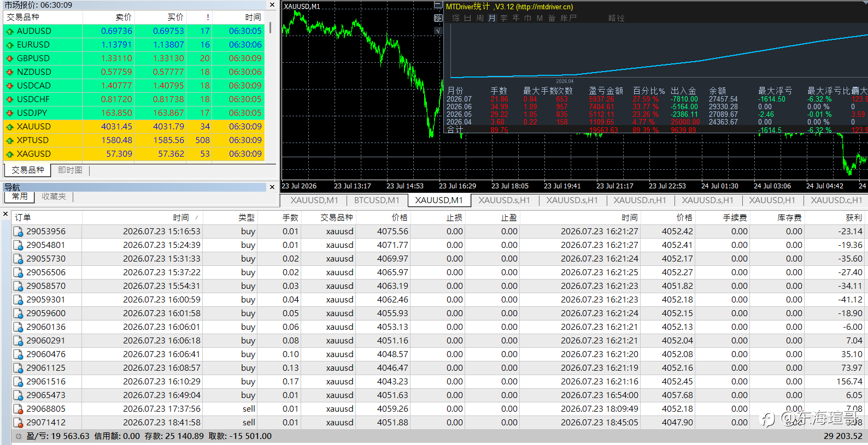Click the 账户 button in MTDriver stats
This screenshot has height=445, width=868.
568,18
